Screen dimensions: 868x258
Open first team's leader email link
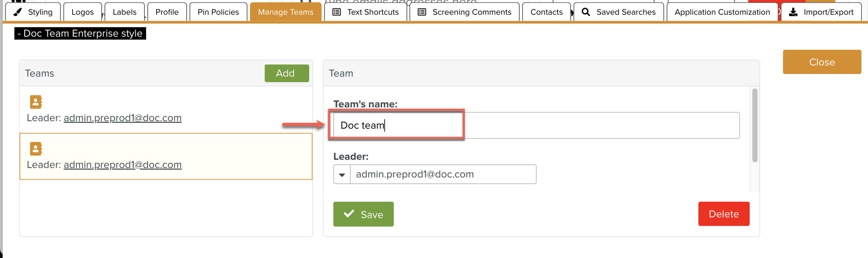123,118
